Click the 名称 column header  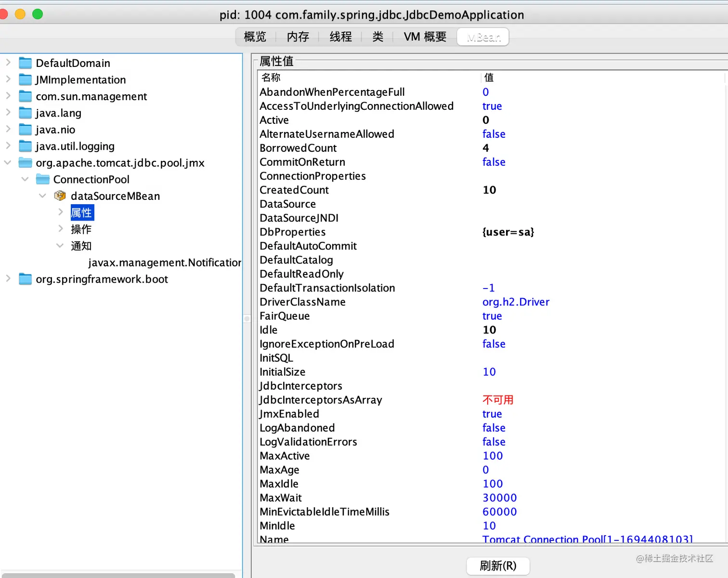(369, 78)
